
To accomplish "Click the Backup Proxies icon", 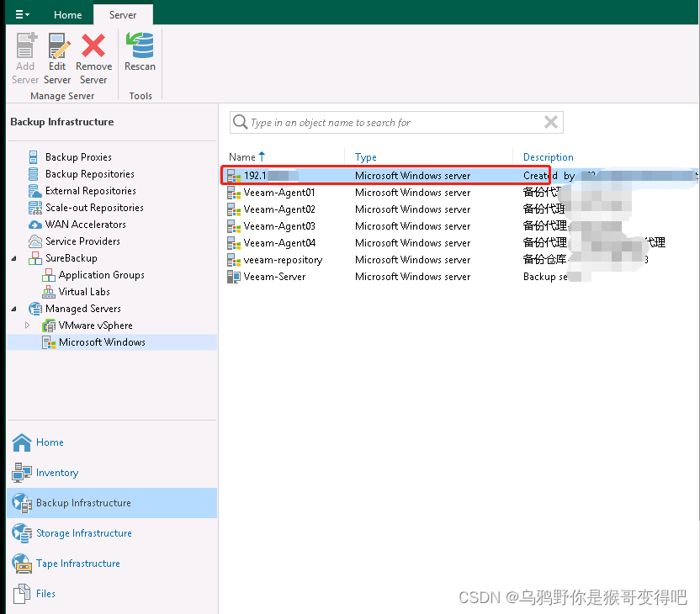I will [x=34, y=157].
